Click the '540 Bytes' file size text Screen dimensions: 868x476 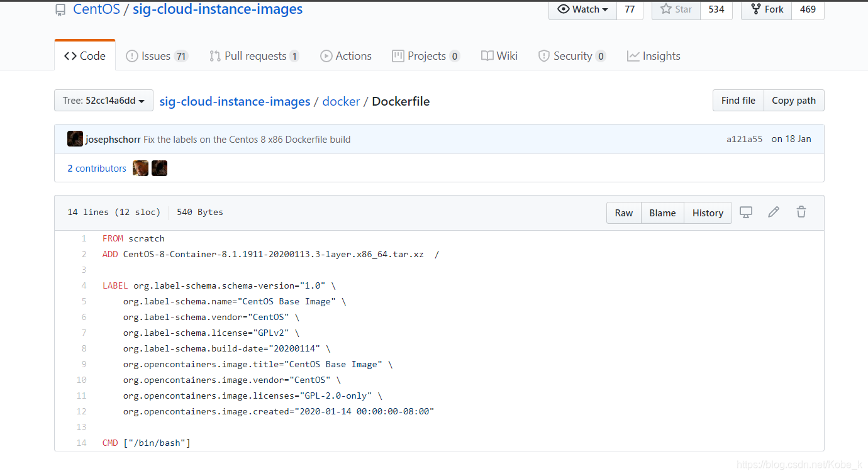(x=200, y=213)
